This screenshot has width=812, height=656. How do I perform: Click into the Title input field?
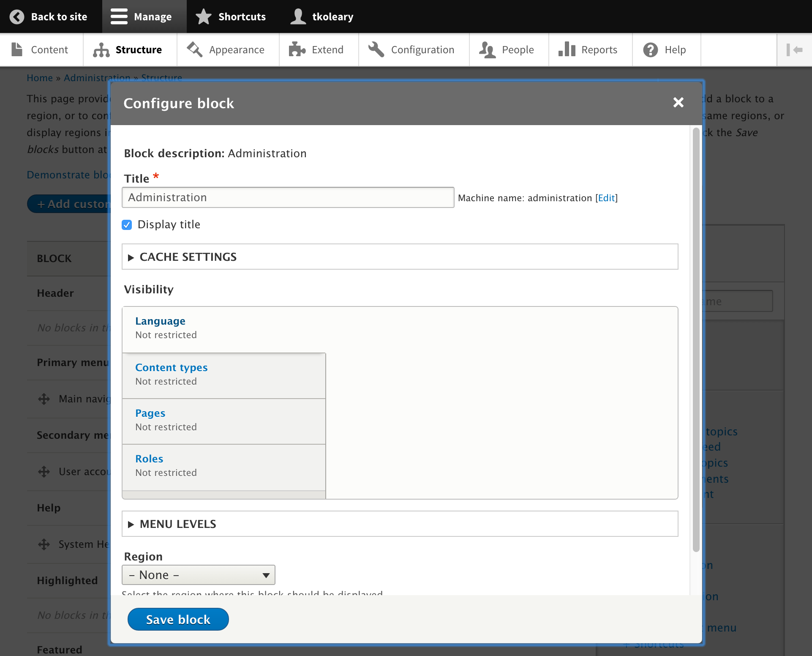[x=288, y=197]
